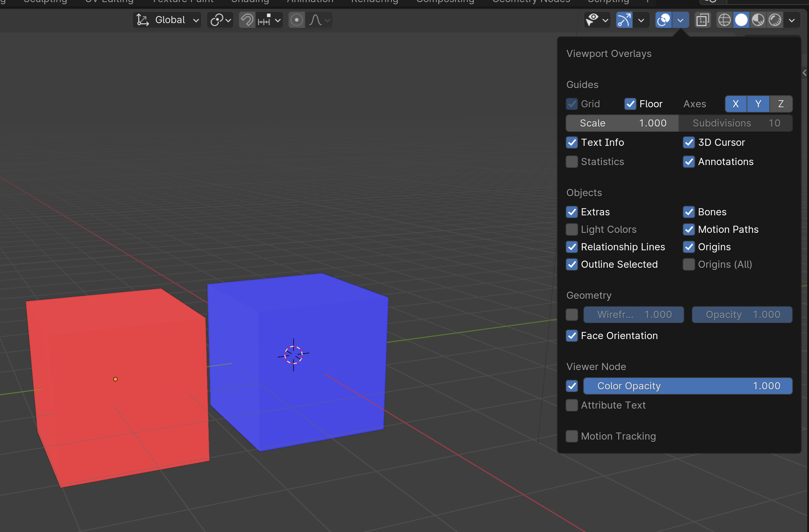
Task: Toggle proportional editing icon
Action: (x=297, y=20)
